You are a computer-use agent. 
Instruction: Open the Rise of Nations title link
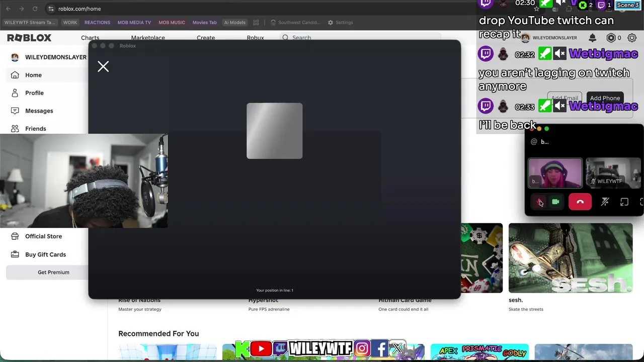tap(139, 300)
